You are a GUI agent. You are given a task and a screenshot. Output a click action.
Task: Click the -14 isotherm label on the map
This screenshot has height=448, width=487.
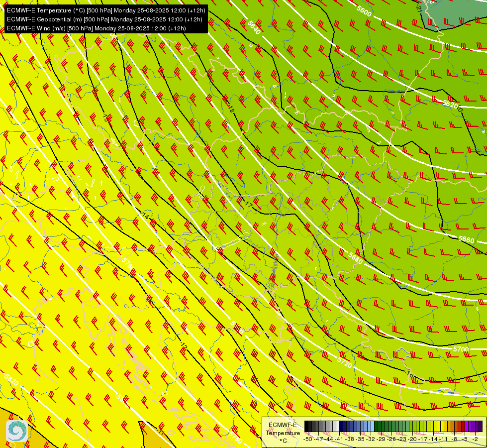(x=144, y=216)
